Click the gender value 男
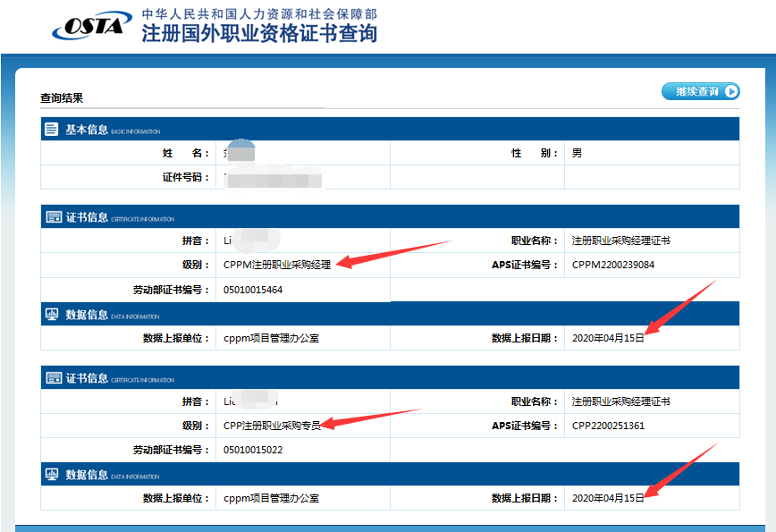The image size is (776, 532). tap(577, 154)
